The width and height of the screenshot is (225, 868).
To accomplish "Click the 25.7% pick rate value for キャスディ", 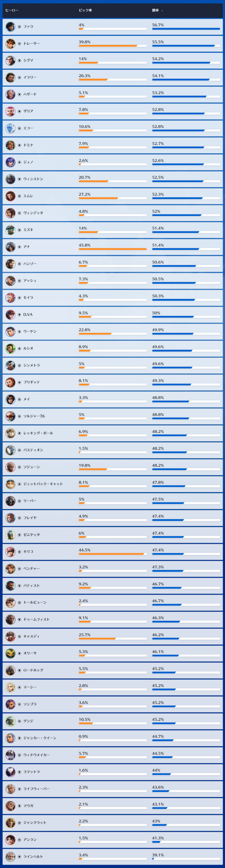I will point(85,635).
